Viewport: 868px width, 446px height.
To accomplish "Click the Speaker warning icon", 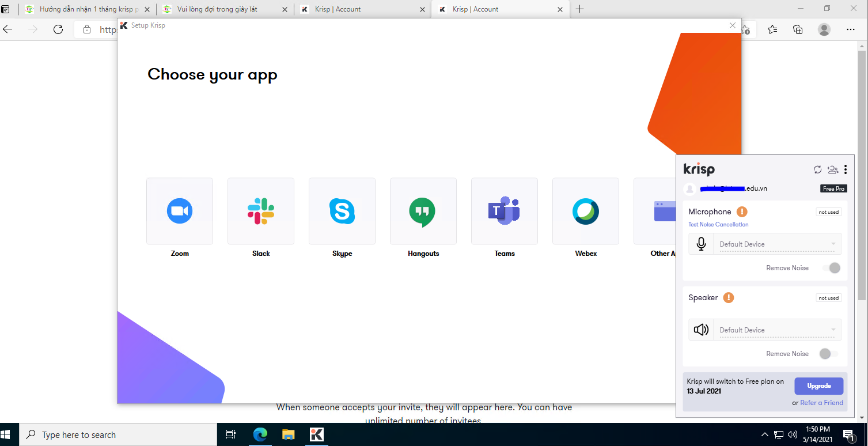I will click(x=729, y=298).
